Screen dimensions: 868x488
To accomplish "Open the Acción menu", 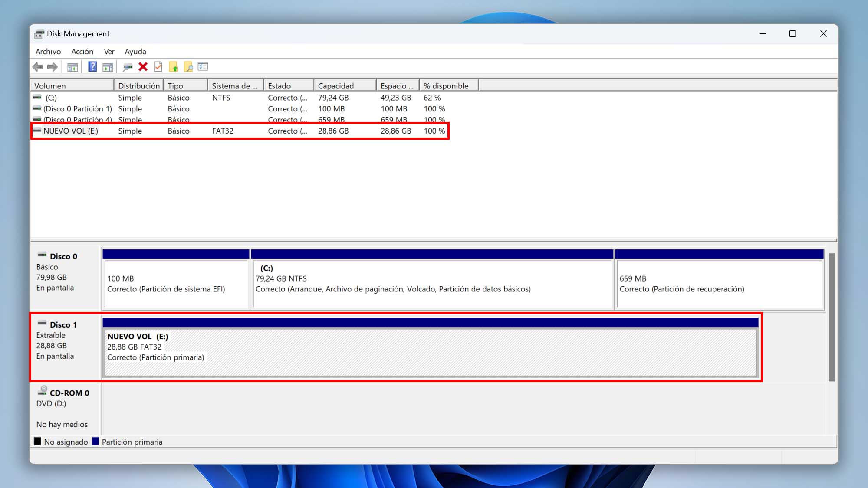I will pos(82,52).
